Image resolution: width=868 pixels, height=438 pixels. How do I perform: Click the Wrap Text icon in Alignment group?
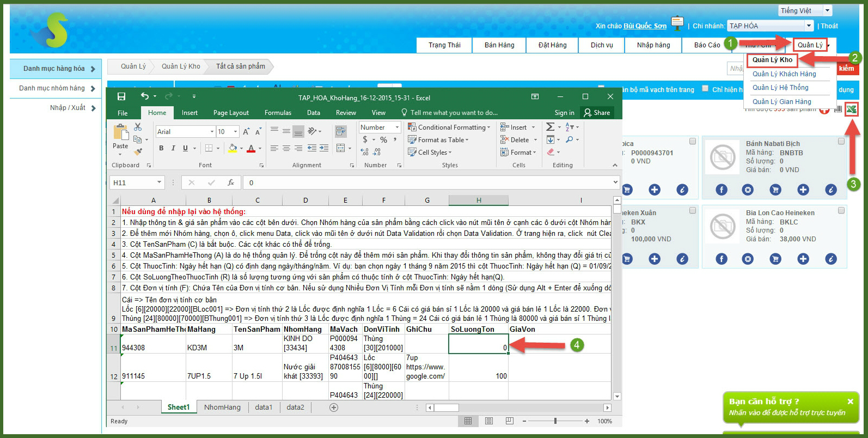point(341,131)
